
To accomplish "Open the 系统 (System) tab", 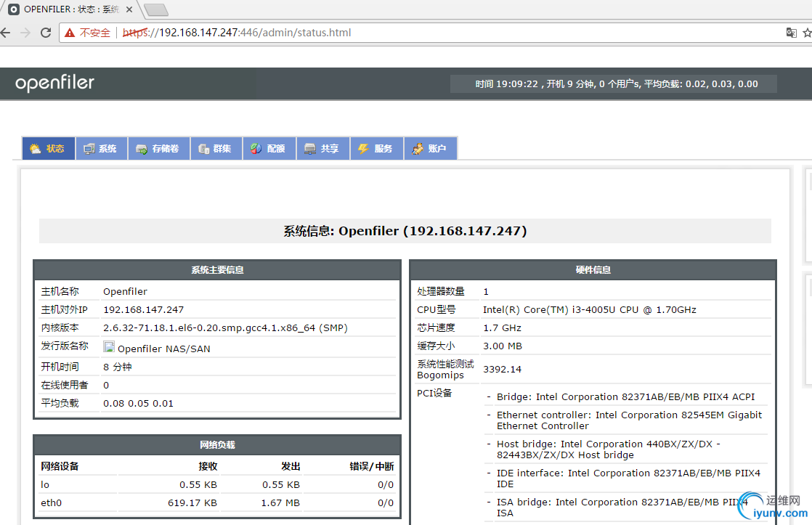I will click(x=102, y=149).
